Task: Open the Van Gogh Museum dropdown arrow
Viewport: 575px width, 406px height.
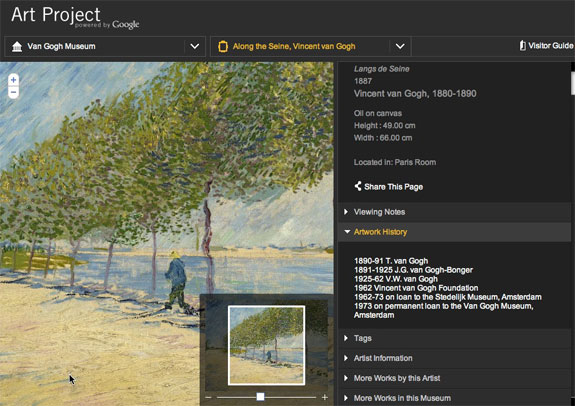Action: pos(195,47)
